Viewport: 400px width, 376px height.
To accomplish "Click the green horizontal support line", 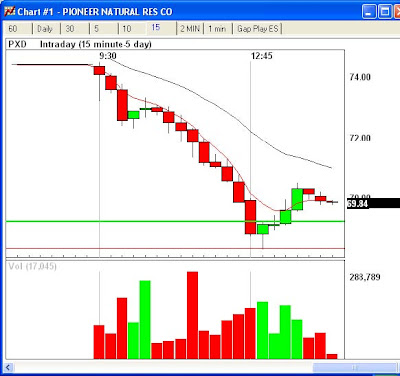I will click(x=175, y=221).
